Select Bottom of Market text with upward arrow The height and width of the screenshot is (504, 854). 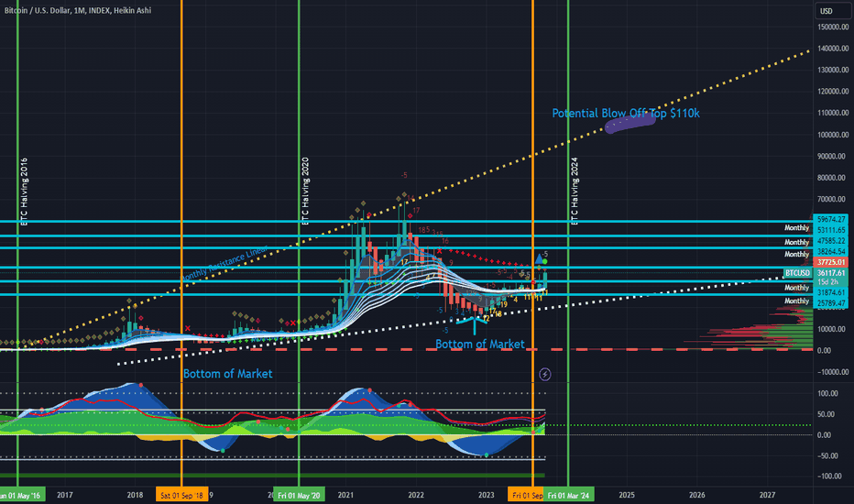(x=480, y=344)
